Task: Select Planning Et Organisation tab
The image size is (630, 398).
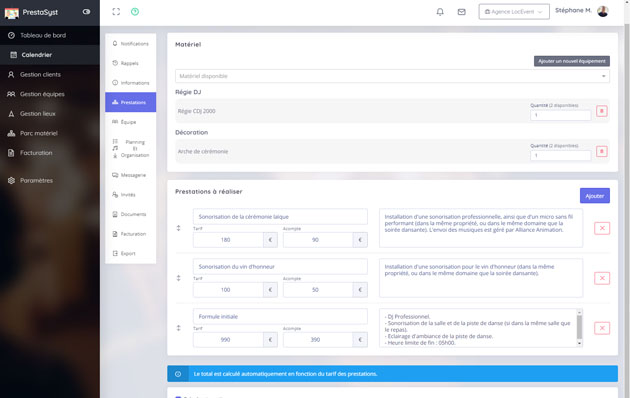Action: pos(131,149)
